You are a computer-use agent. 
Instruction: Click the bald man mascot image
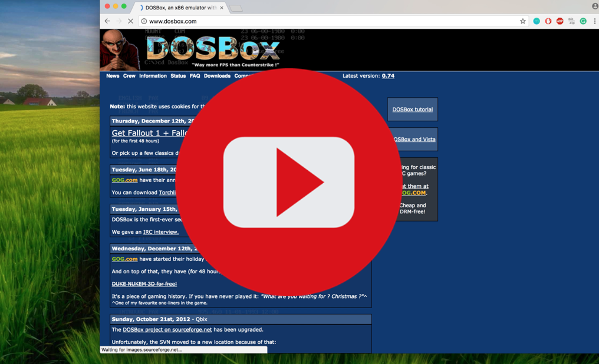[x=119, y=50]
